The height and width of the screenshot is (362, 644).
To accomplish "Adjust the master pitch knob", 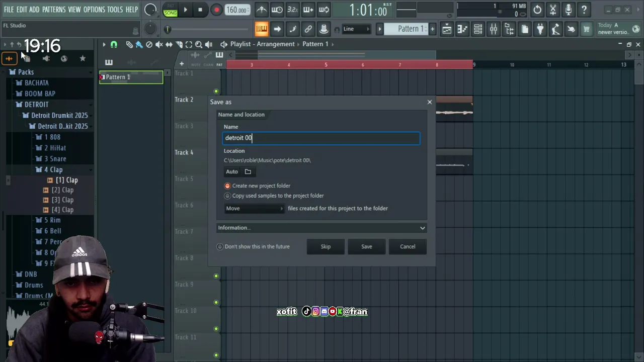I will coord(150,29).
